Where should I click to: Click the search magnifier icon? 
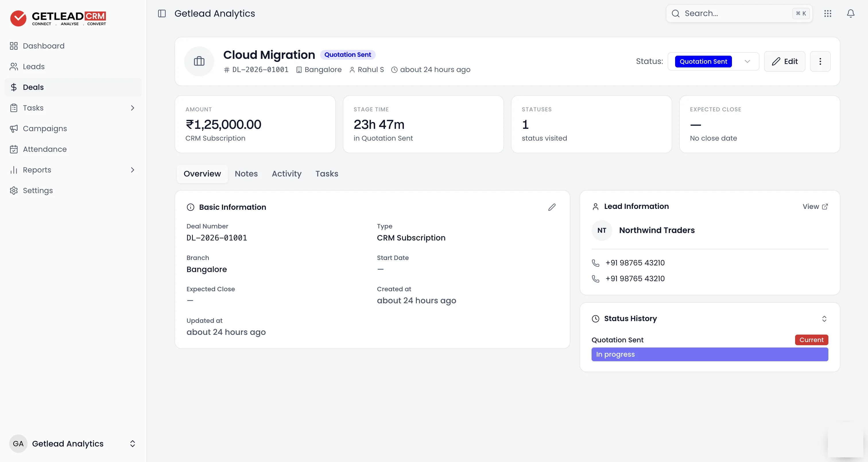676,13
